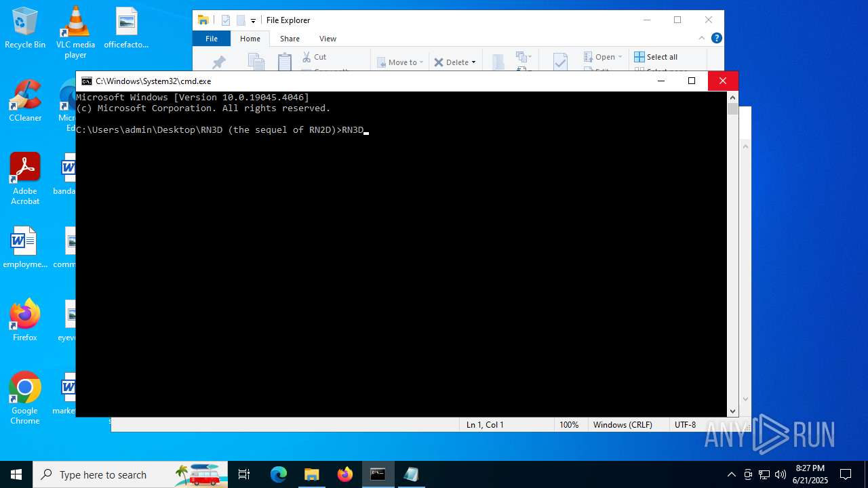The width and height of the screenshot is (868, 488).
Task: Open VLC media player desktop icon
Action: pyautogui.click(x=75, y=32)
